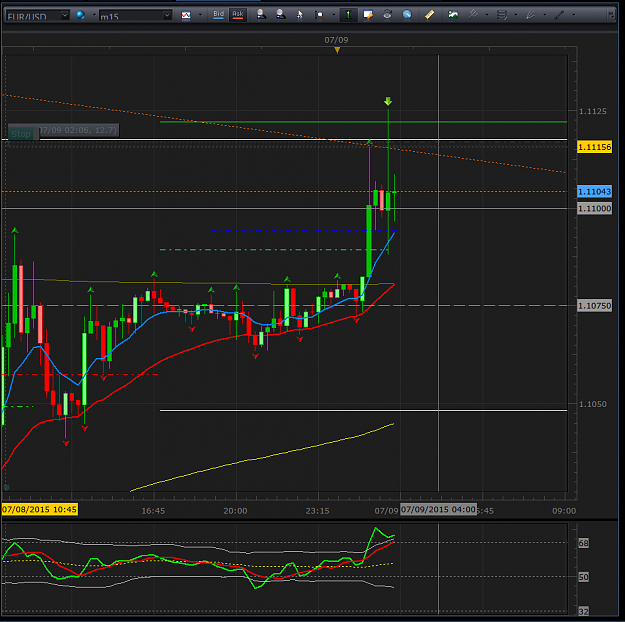
Task: Click the 07/09/2015 04:00 cursor time label
Action: pos(438,510)
